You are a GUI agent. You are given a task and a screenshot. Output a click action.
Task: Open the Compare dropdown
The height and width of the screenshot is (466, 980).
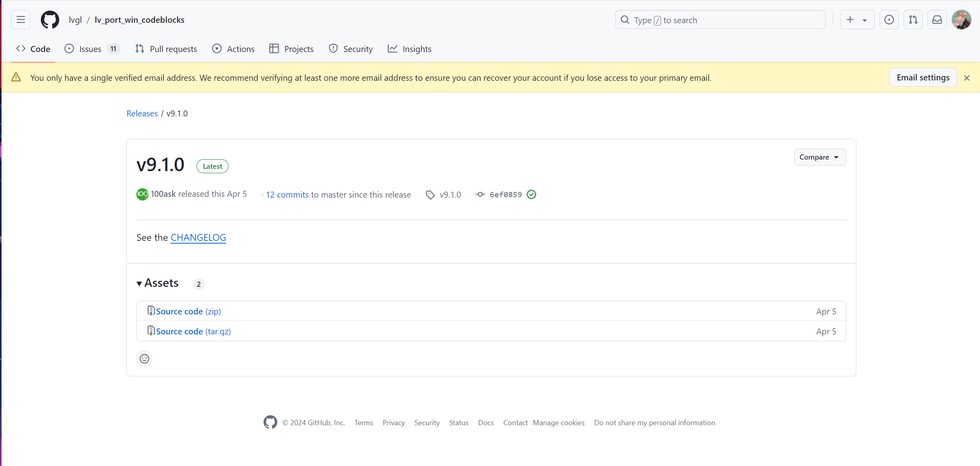(x=820, y=157)
